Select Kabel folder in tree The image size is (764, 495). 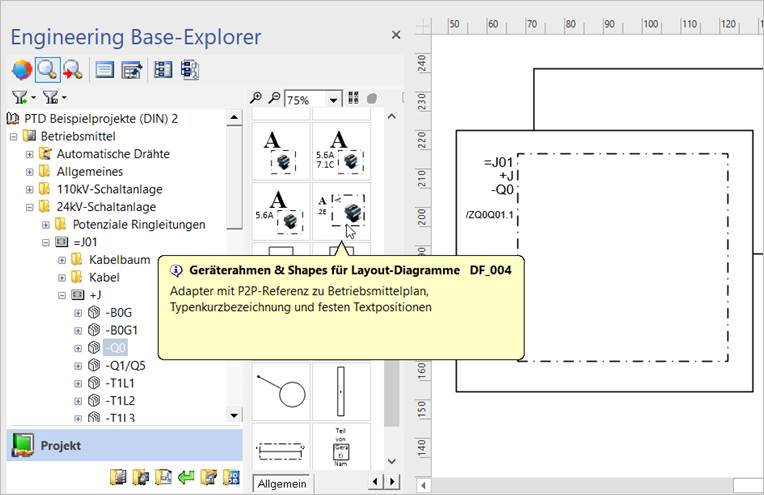pyautogui.click(x=104, y=277)
